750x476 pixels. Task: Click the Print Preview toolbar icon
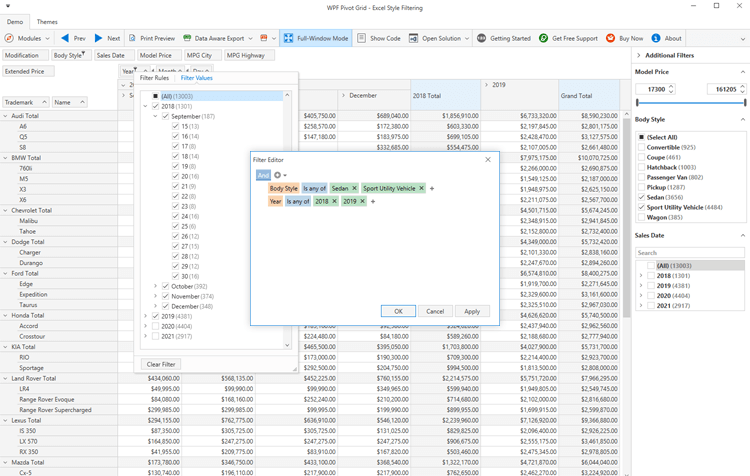tap(132, 38)
